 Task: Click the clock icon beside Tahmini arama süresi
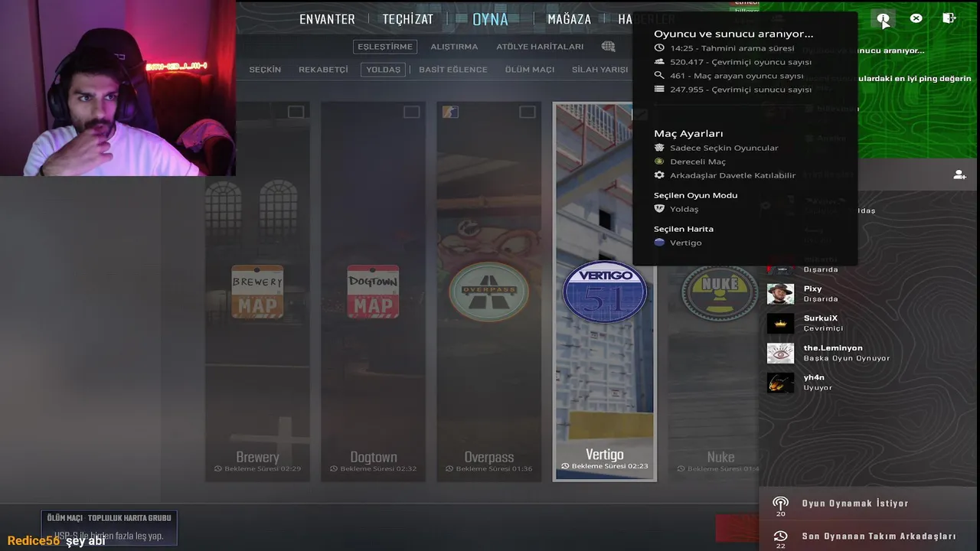pyautogui.click(x=659, y=48)
